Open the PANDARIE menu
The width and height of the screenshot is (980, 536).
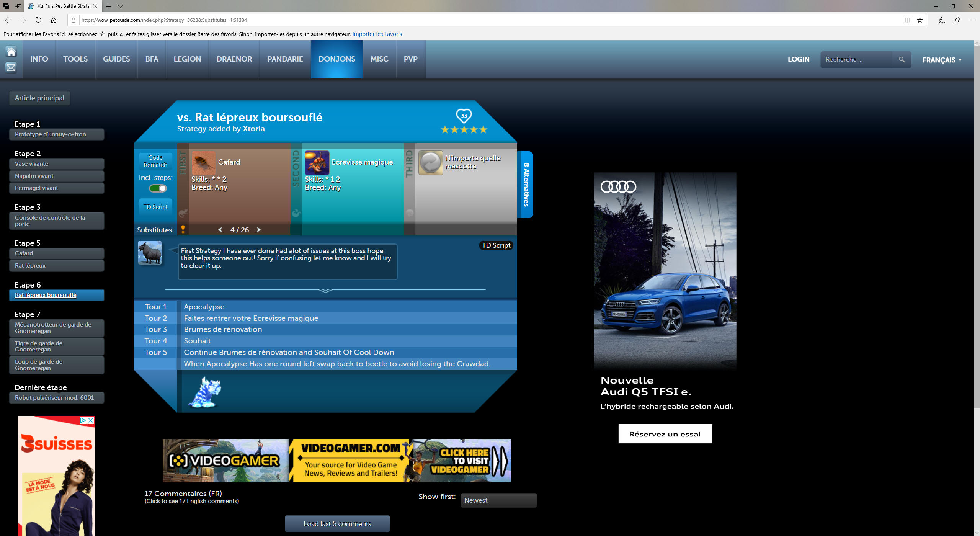click(285, 59)
